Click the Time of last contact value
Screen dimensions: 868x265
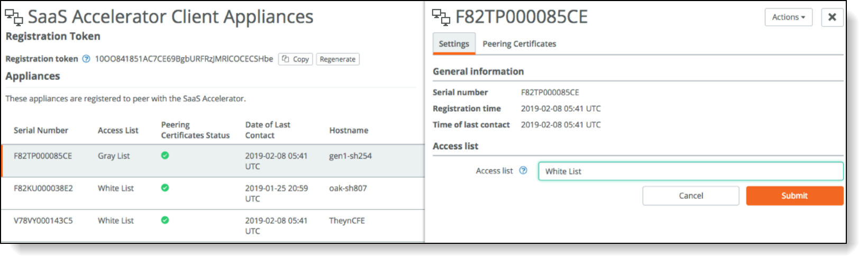coord(561,125)
